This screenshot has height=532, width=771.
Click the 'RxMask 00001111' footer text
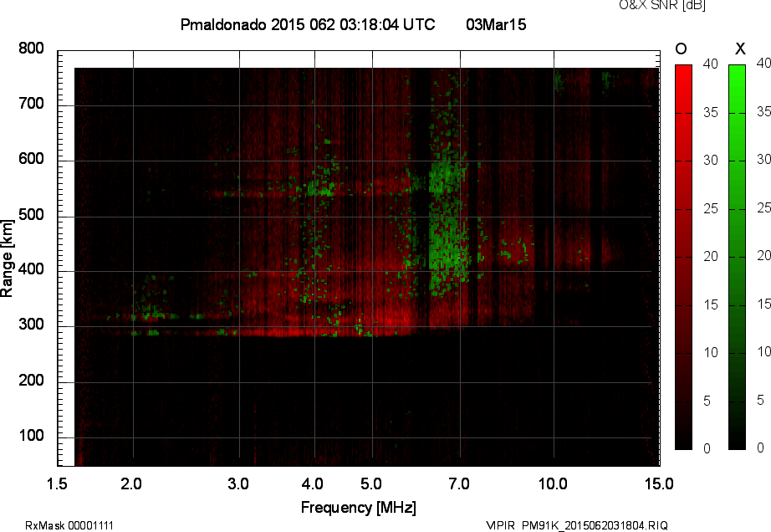(69, 525)
